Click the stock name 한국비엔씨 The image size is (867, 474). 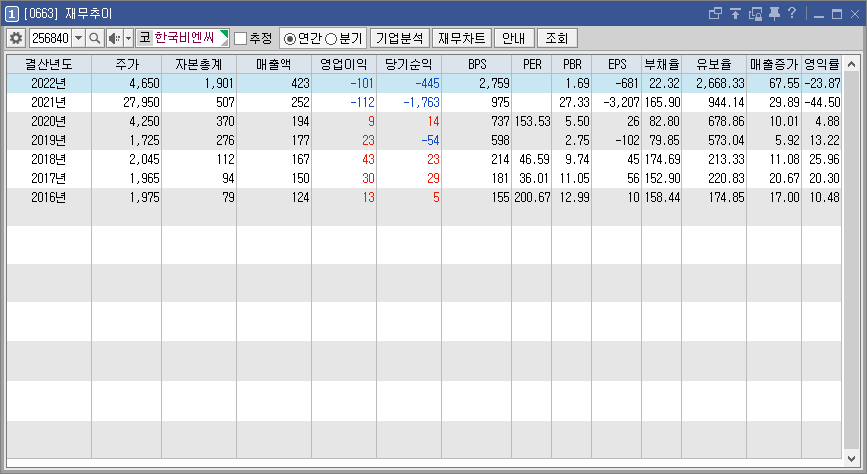click(184, 38)
